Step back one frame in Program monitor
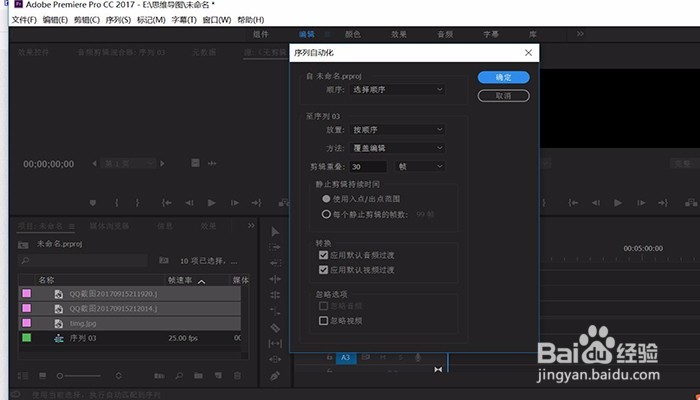Viewport: 700px width, 400px height. click(596, 203)
